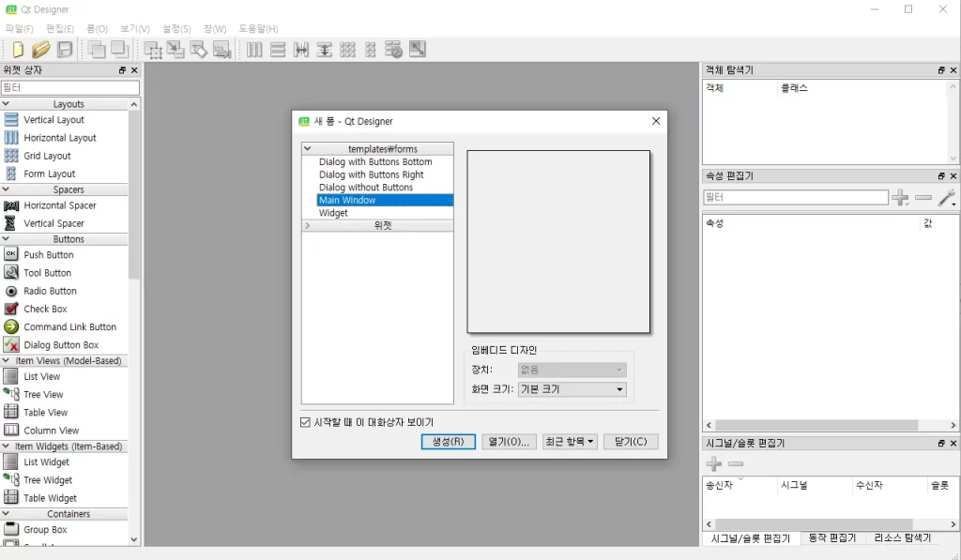Switch to Edit Signals/Slots mode icon
This screenshot has width=961, height=560.
pyautogui.click(x=175, y=50)
